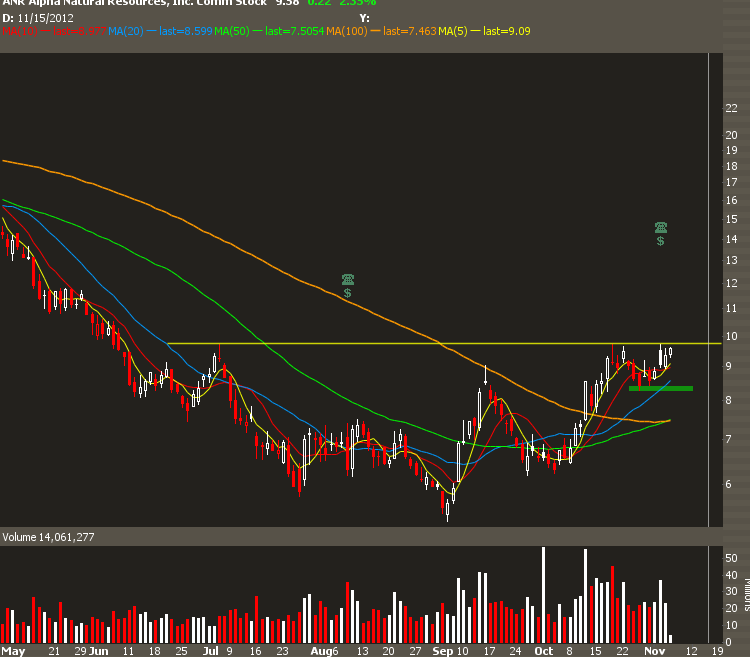
Task: Click the earnings phone icon above August
Action: (347, 279)
